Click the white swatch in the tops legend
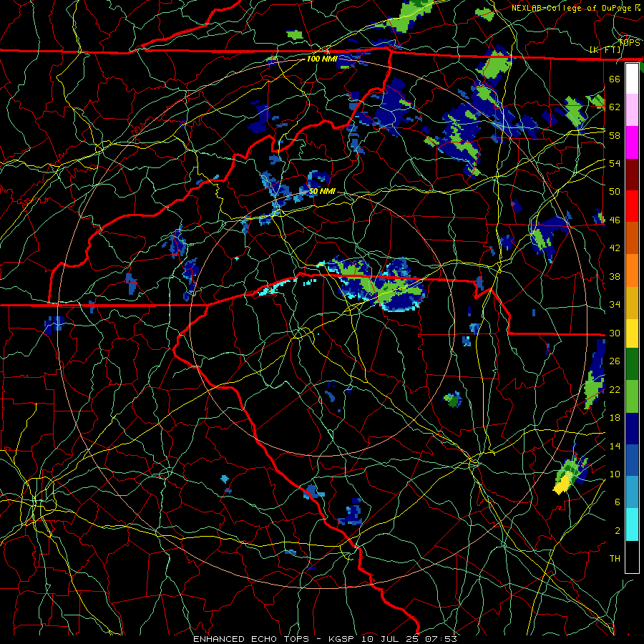 tap(632, 79)
